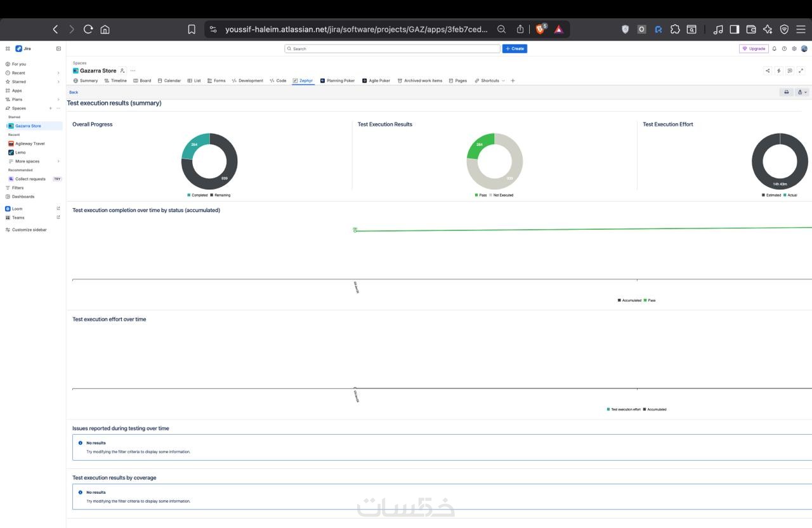
Task: Open the Planning Poker tab
Action: pos(337,81)
